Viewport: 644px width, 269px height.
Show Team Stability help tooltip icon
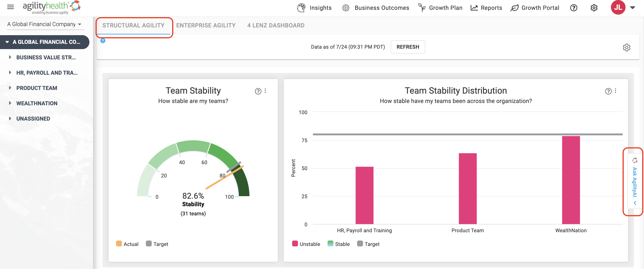(258, 91)
